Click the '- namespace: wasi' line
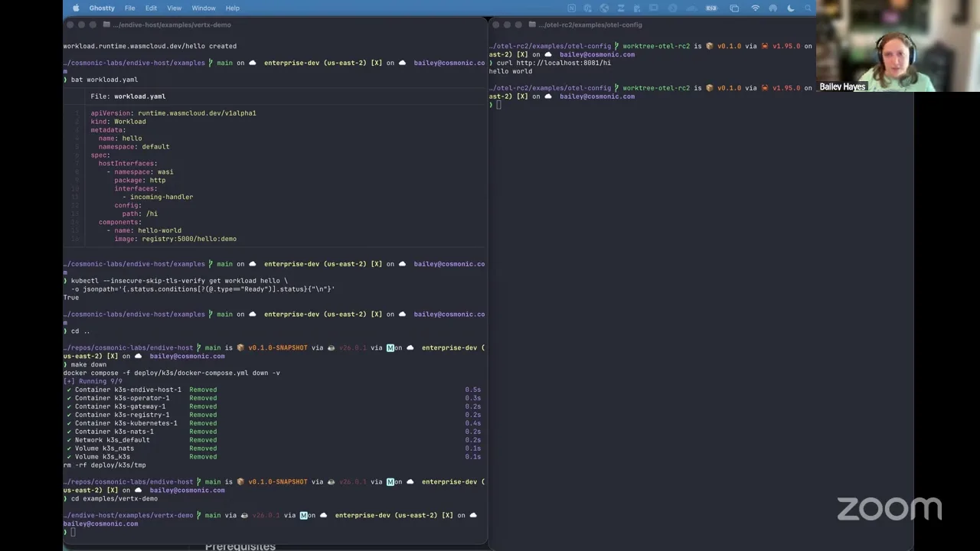This screenshot has height=551, width=980. point(140,172)
